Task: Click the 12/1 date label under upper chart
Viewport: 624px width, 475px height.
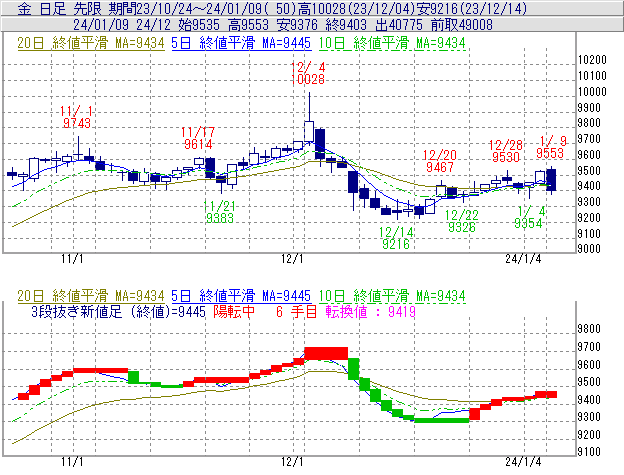Action: (292, 259)
